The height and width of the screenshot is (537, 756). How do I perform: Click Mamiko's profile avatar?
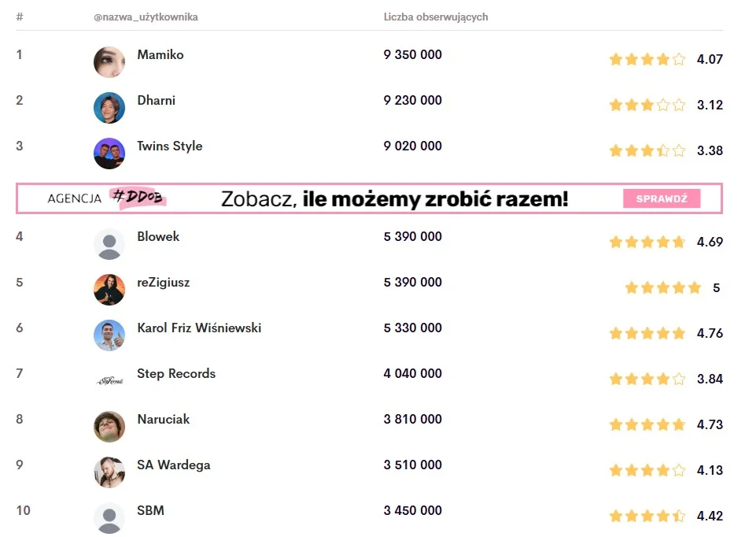pyautogui.click(x=109, y=62)
